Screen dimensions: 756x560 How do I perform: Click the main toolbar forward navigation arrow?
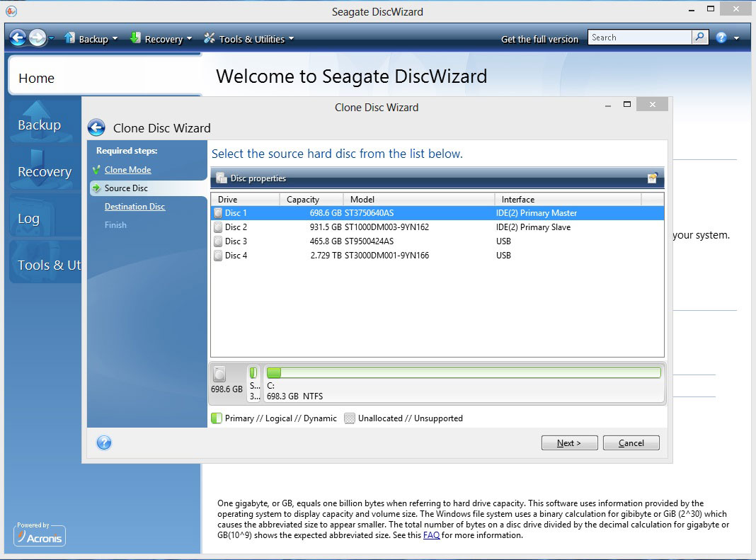pos(38,38)
